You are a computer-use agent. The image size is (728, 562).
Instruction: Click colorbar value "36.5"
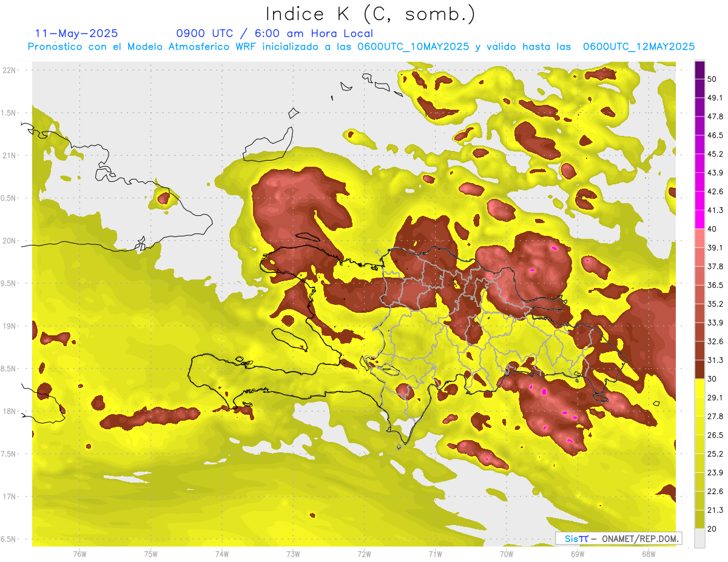(x=716, y=285)
